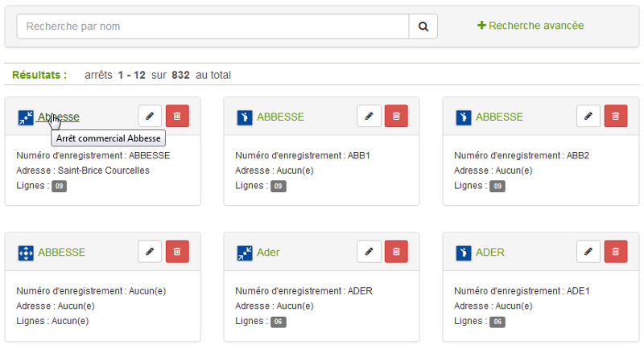Viewport: 644px width, 345px height.
Task: Open the Ader stop name link
Action: [x=268, y=253]
